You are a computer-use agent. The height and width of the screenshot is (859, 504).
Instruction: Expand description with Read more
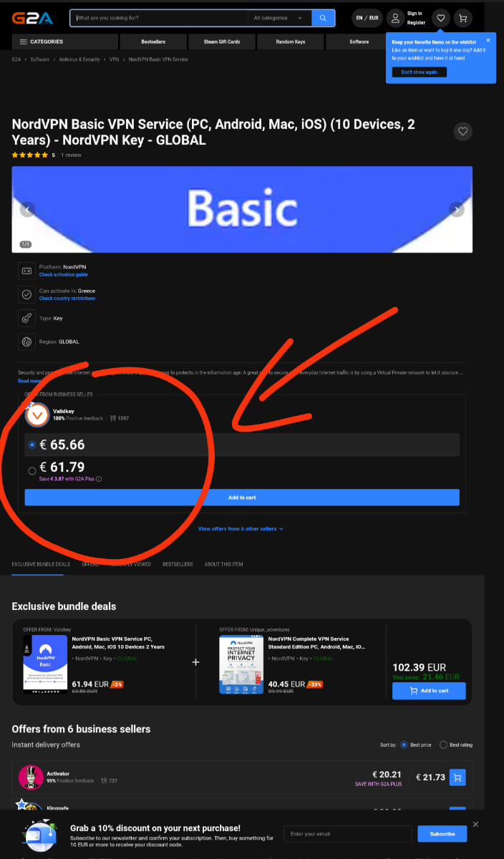[29, 381]
